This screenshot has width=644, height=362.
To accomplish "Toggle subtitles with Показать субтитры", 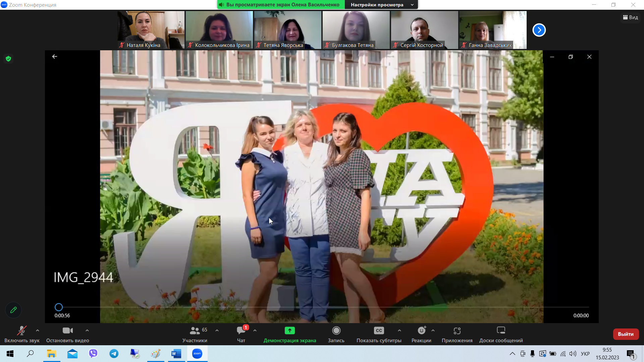I will 379,331.
